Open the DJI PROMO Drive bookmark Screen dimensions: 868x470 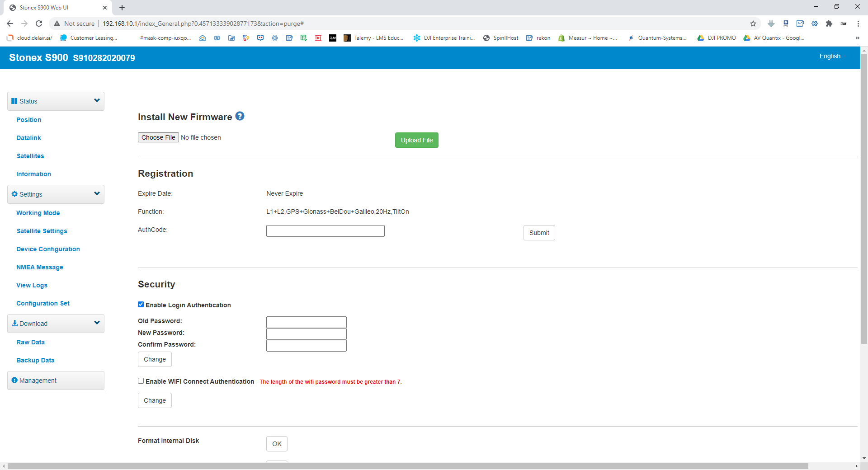[717, 38]
